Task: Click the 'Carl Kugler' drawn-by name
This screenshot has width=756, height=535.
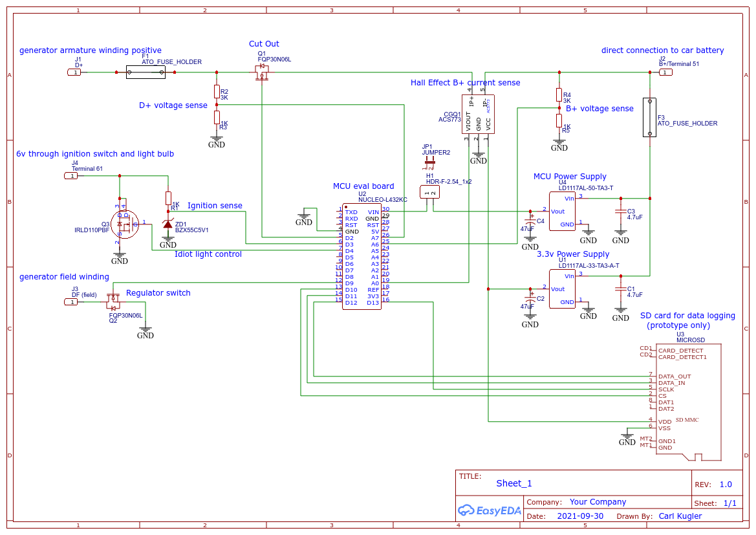Action: click(680, 516)
